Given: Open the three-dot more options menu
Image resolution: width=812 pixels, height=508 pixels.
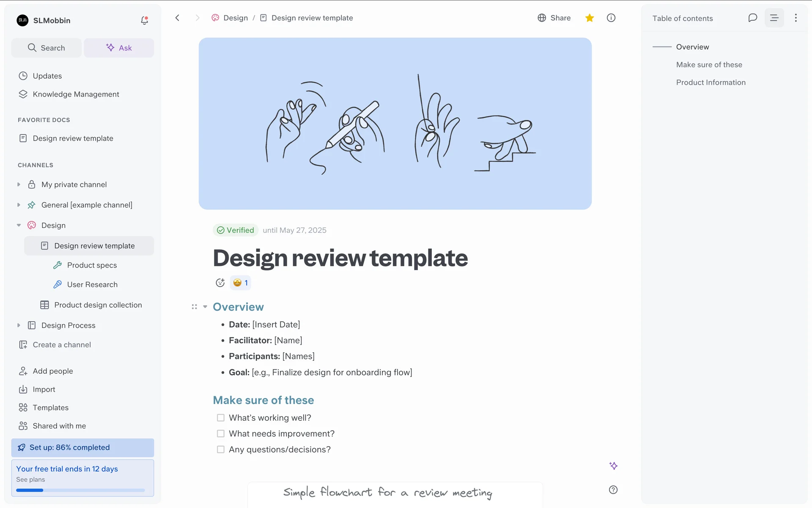Looking at the screenshot, I should point(796,18).
